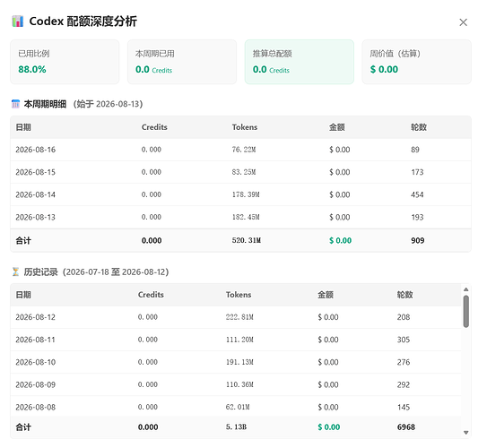Select the 周价值（估算）card
The width and height of the screenshot is (478, 448).
416,62
